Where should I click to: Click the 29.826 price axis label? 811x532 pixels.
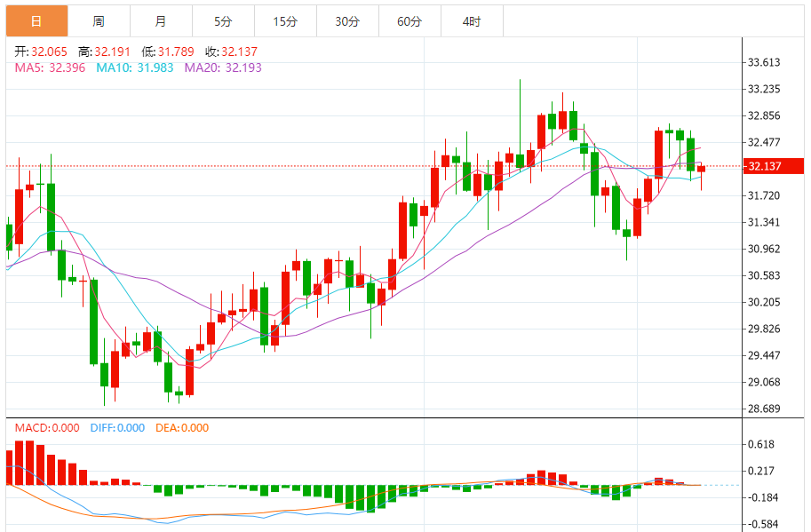pyautogui.click(x=764, y=329)
